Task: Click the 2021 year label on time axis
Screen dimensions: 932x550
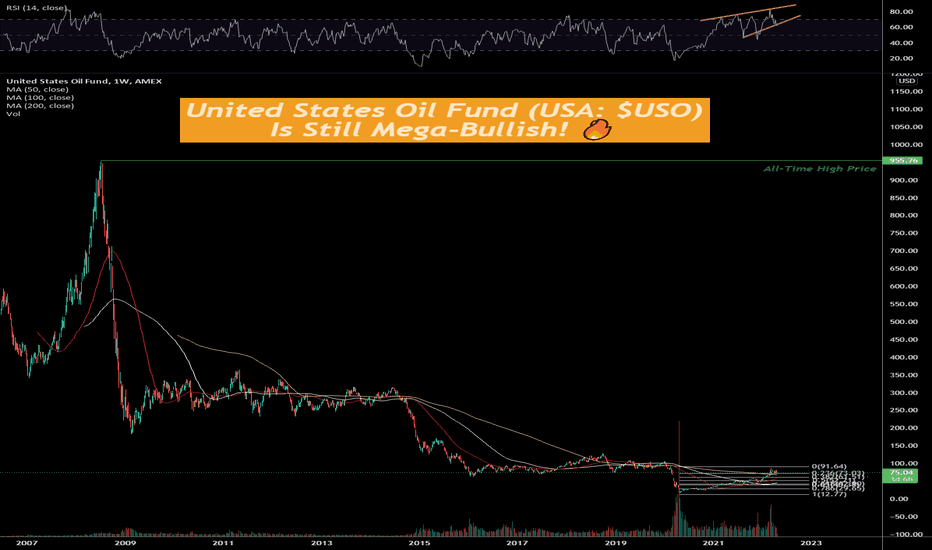Action: click(x=713, y=543)
